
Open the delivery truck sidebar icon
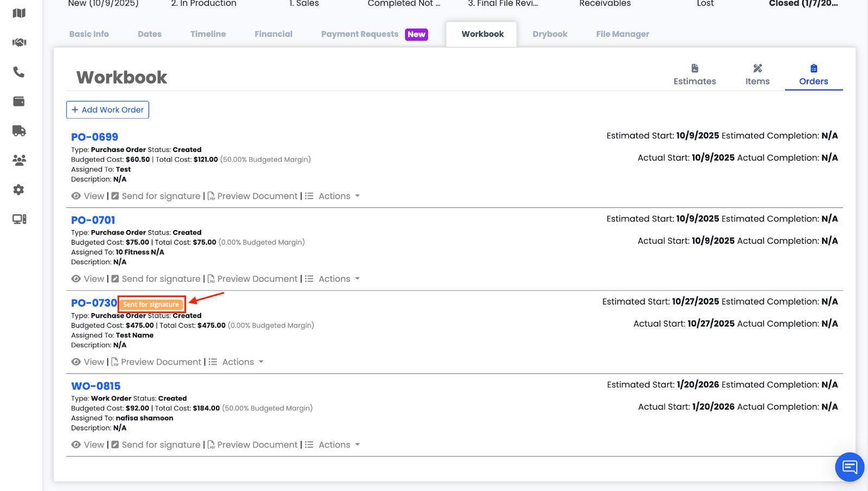pos(19,131)
